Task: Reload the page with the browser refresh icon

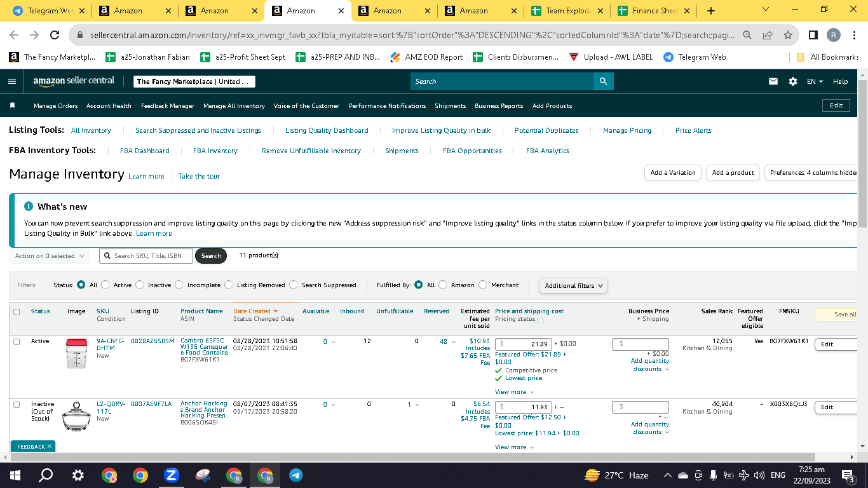Action: 55,35
